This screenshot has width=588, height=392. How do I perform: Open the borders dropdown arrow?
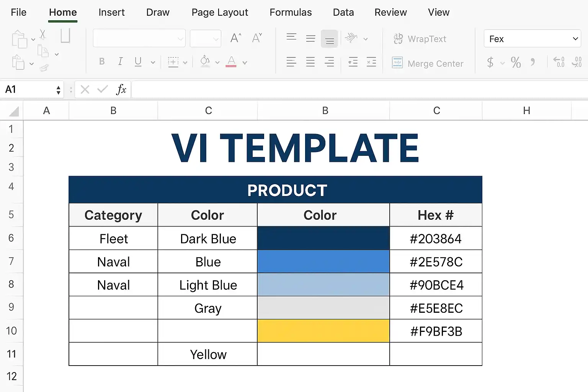(x=185, y=62)
